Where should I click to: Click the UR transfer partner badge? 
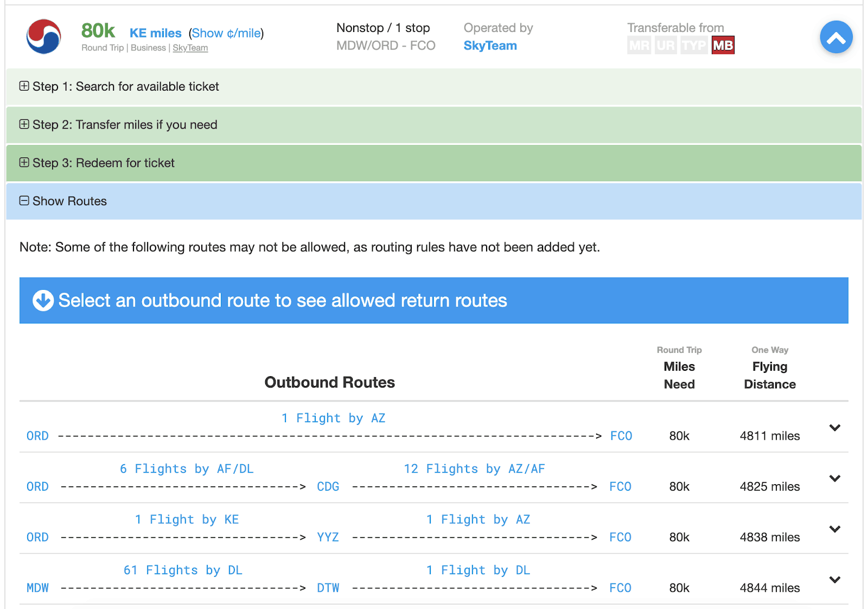(x=665, y=45)
